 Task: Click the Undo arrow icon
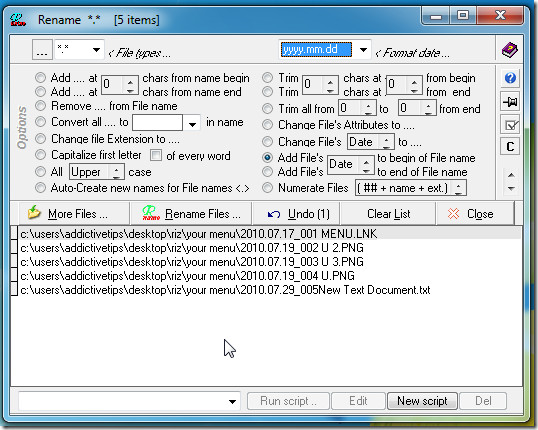[274, 214]
